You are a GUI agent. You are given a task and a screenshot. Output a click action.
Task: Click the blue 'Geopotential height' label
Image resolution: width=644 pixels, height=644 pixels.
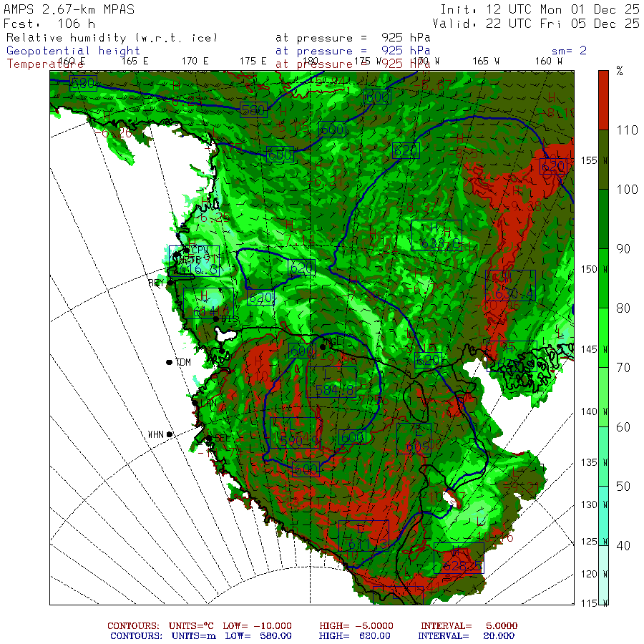[73, 51]
